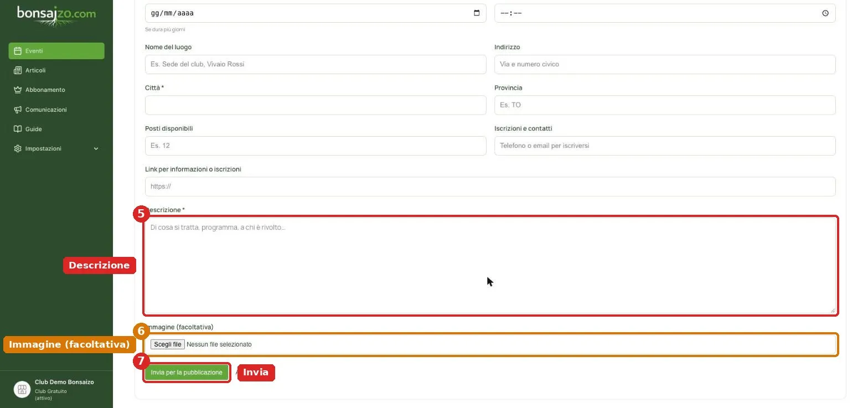868x408 pixels.
Task: Submit with Invia per la pubblicazione
Action: (x=187, y=373)
